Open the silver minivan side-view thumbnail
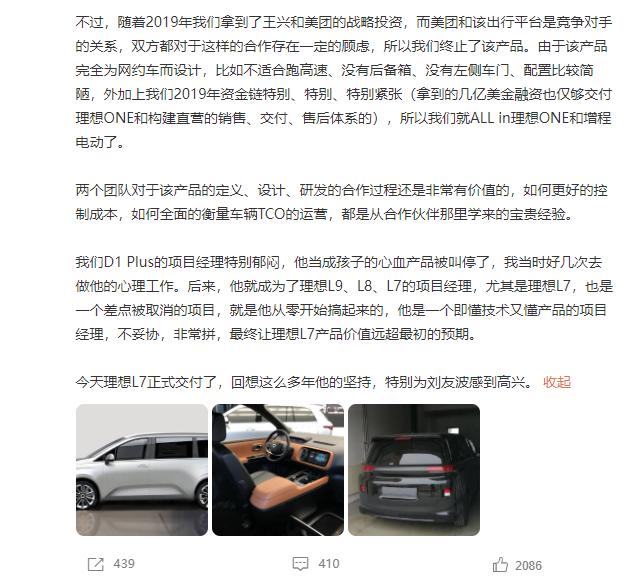630x583 pixels. point(142,470)
